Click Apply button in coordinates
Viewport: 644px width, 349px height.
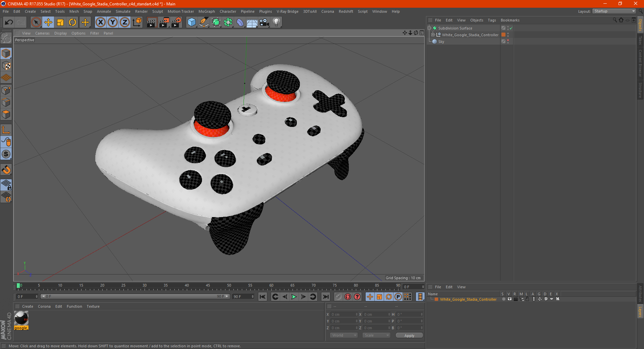(x=409, y=336)
